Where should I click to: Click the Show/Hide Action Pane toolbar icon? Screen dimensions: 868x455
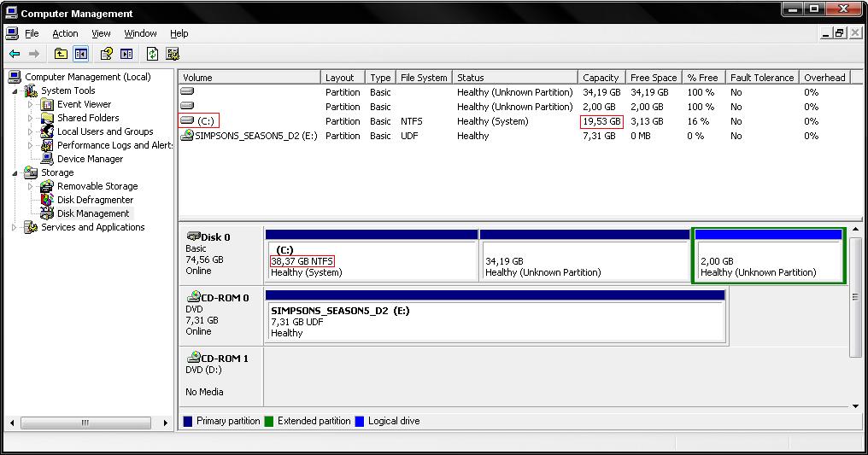tap(126, 54)
